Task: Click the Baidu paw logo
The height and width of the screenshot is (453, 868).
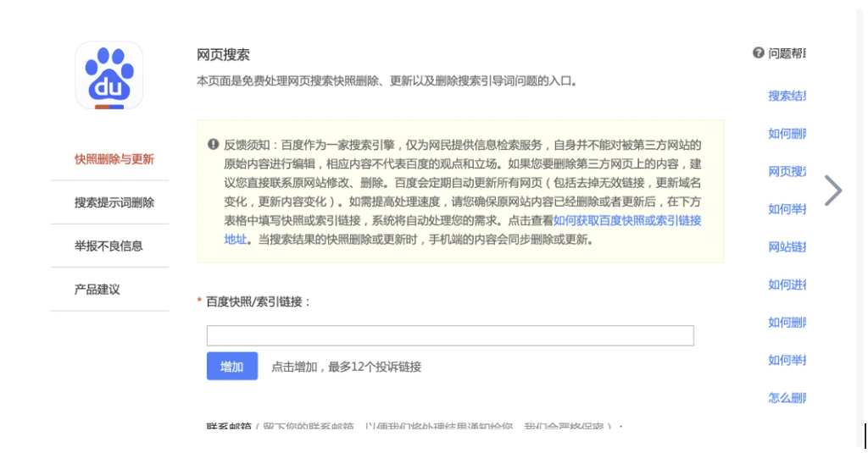Action: click(109, 75)
